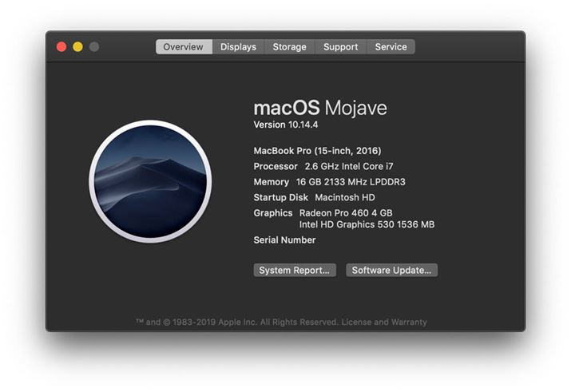Close the About This Mac window
Viewport: 571px width, 392px height.
[x=61, y=47]
